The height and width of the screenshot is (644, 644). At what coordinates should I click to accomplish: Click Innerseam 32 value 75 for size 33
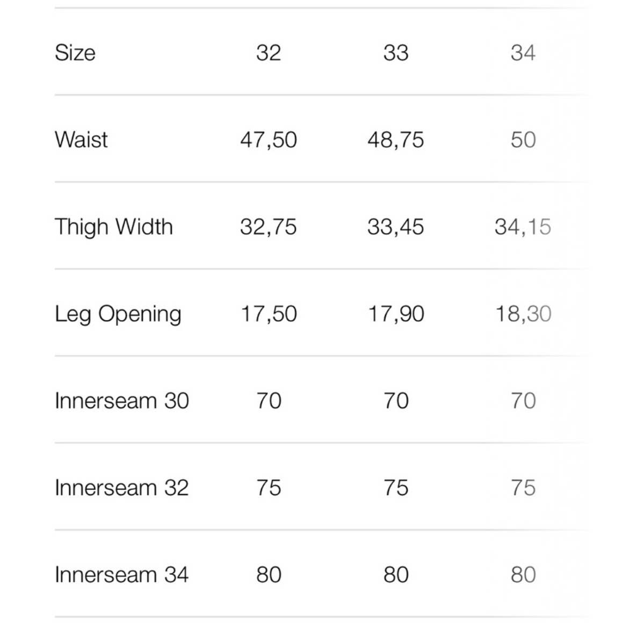click(396, 488)
